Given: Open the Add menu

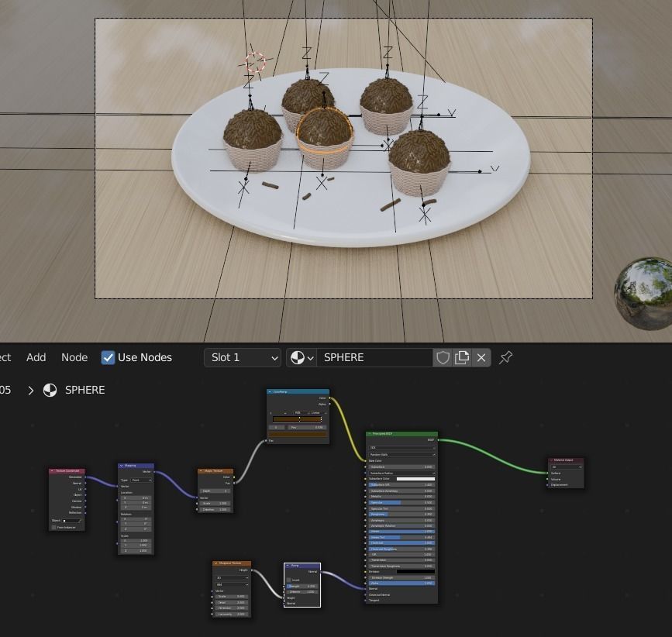Looking at the screenshot, I should click(36, 357).
